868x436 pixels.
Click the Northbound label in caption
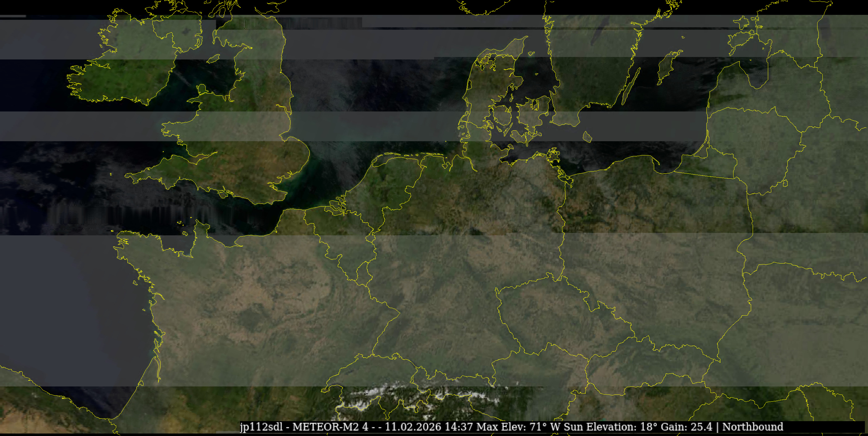[x=752, y=427]
